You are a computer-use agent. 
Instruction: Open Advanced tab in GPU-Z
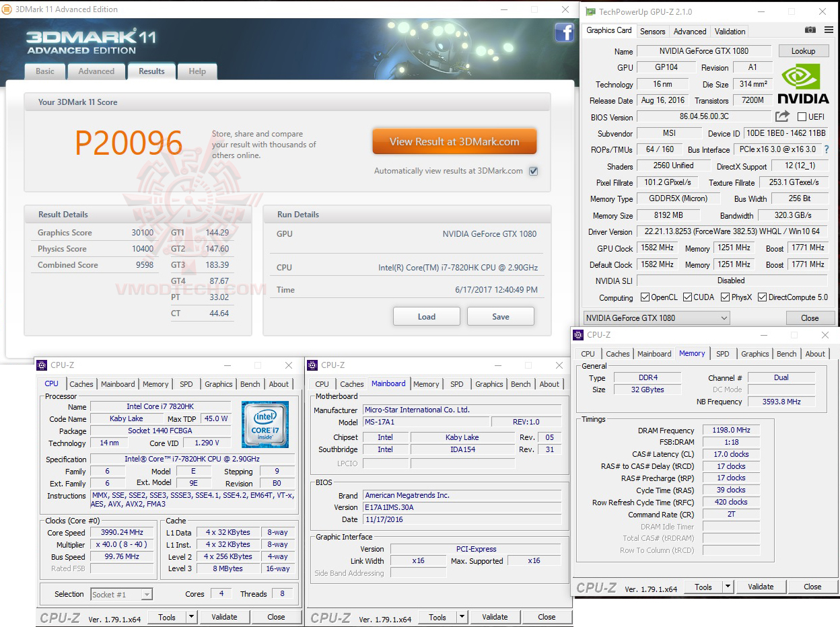point(690,31)
